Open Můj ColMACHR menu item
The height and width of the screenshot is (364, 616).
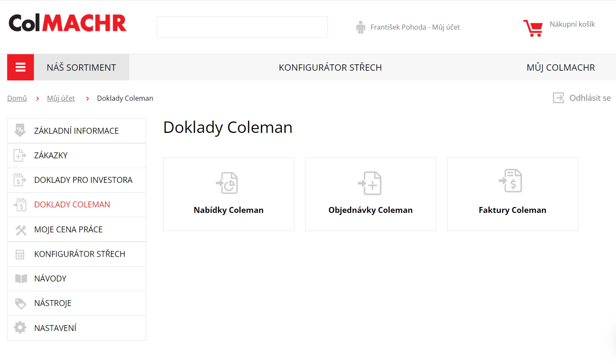tap(561, 68)
